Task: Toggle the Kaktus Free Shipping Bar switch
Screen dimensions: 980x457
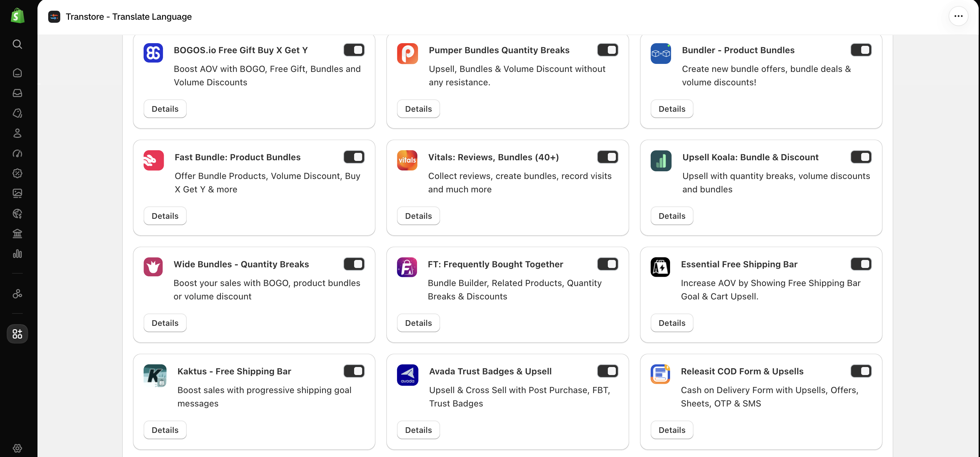Action: pyautogui.click(x=354, y=371)
